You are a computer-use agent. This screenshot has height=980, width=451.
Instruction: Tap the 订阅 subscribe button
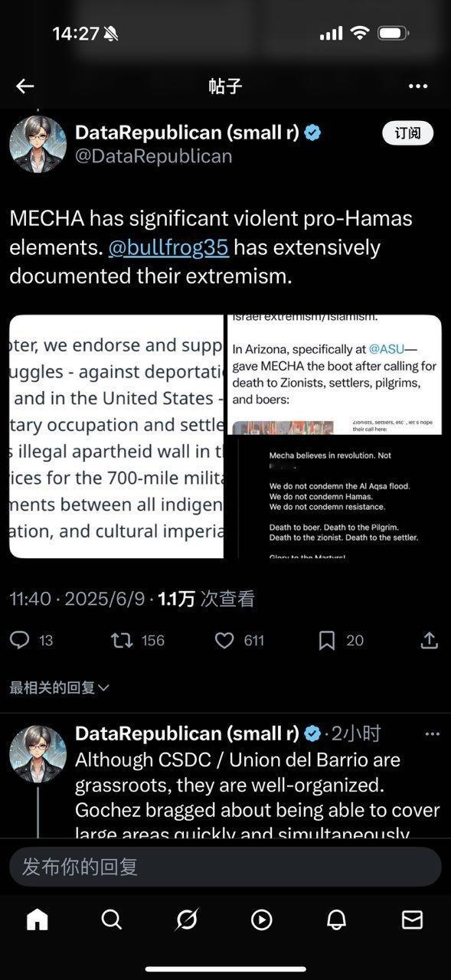(407, 133)
